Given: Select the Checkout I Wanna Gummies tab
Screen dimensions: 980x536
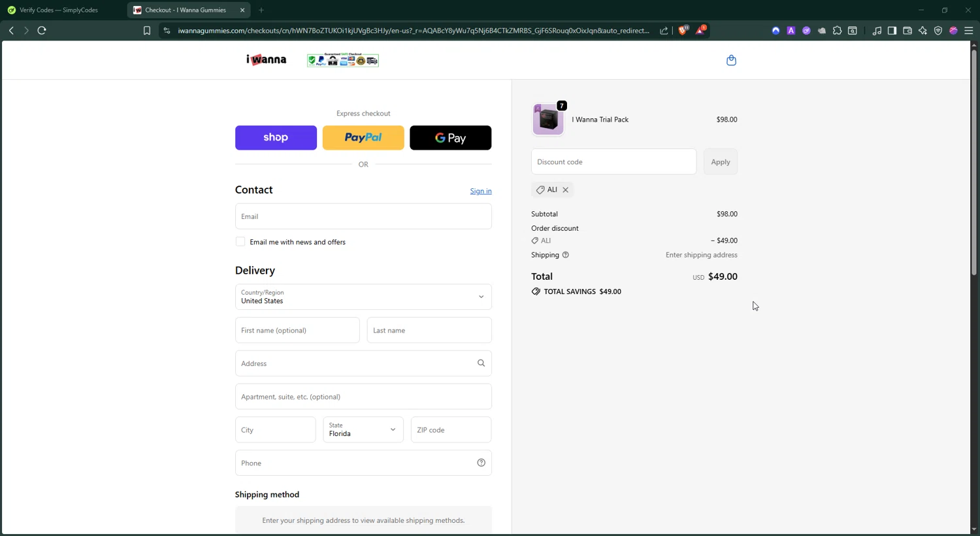Looking at the screenshot, I should (185, 10).
